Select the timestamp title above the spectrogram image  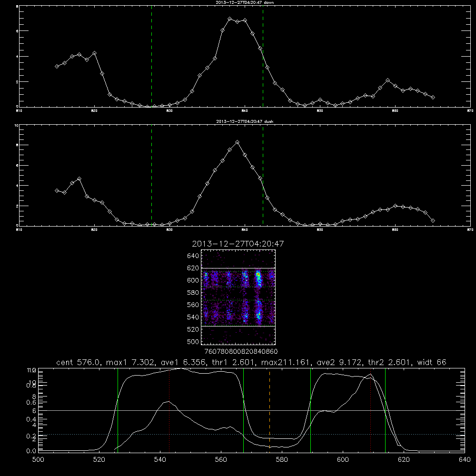(238, 244)
